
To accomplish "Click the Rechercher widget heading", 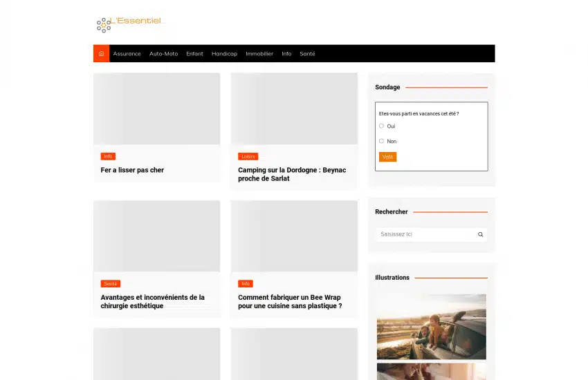I will pos(391,212).
